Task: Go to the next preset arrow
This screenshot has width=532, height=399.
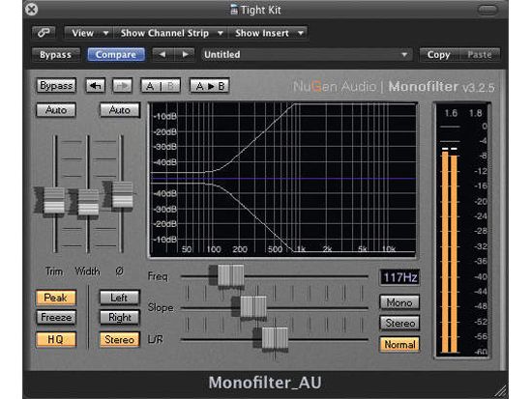Action: (185, 54)
